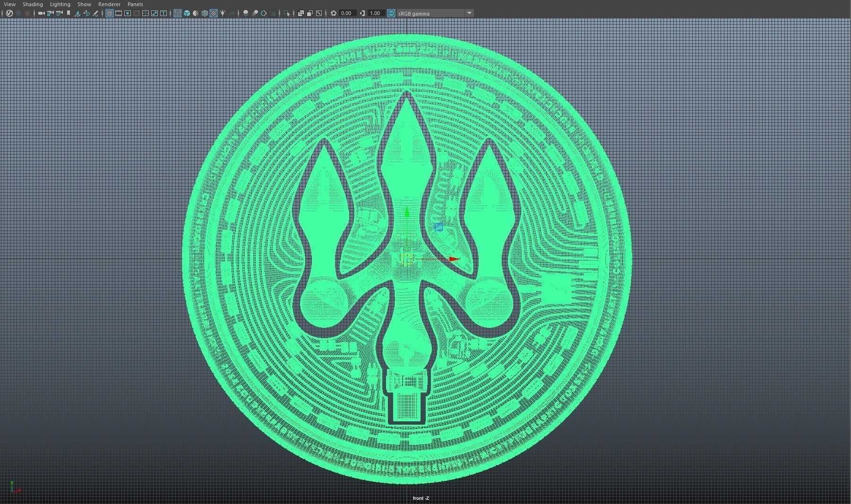Click the Safe Title icon

163,13
